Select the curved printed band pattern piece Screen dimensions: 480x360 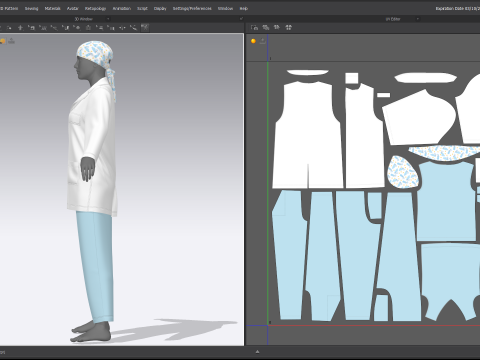pos(445,153)
